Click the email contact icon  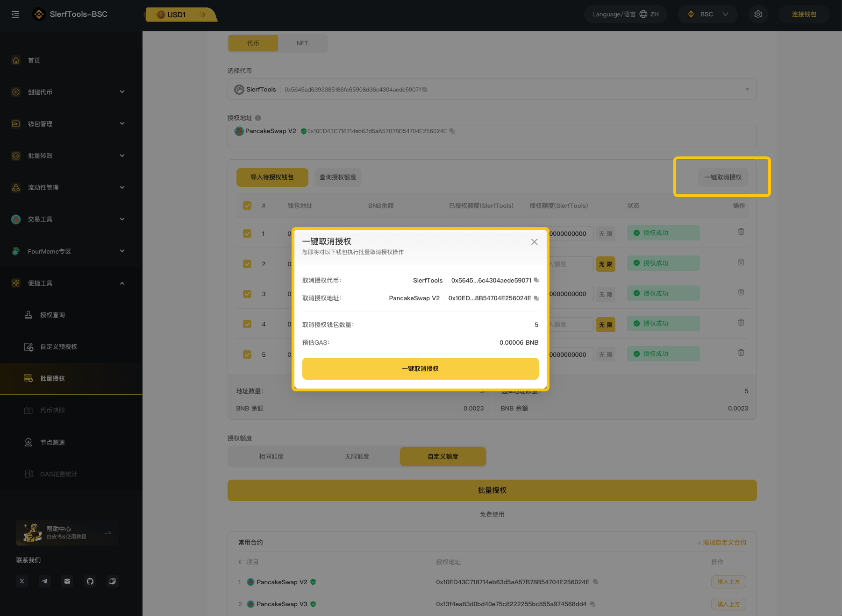67,581
